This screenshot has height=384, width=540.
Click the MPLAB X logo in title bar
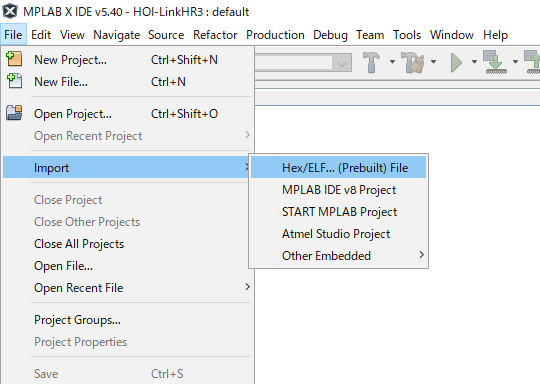tap(10, 11)
